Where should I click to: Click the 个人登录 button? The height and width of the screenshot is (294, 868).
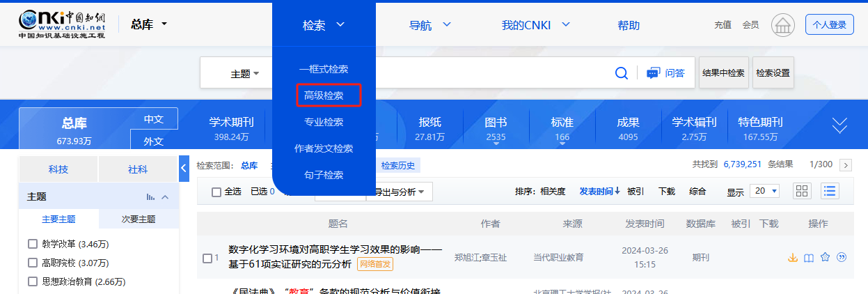[x=829, y=25]
